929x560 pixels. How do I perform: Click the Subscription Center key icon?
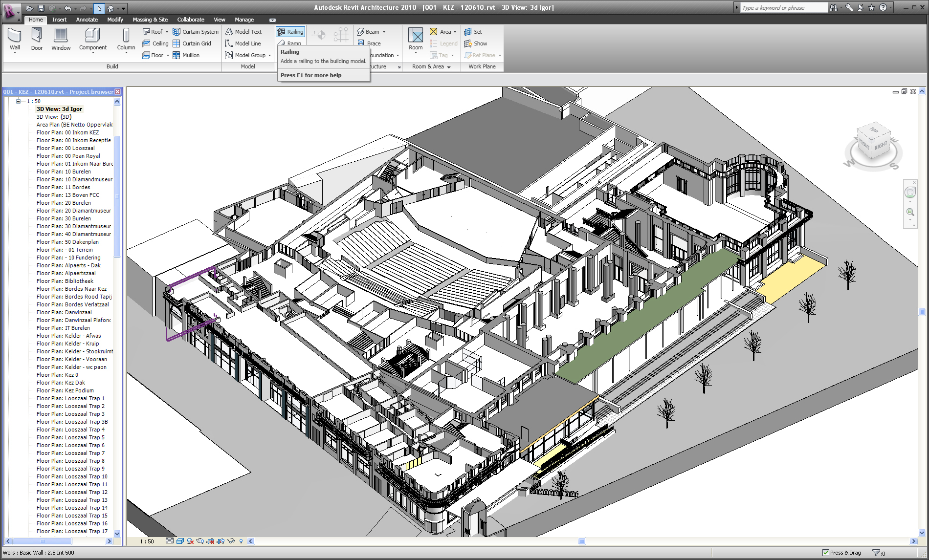click(x=849, y=7)
